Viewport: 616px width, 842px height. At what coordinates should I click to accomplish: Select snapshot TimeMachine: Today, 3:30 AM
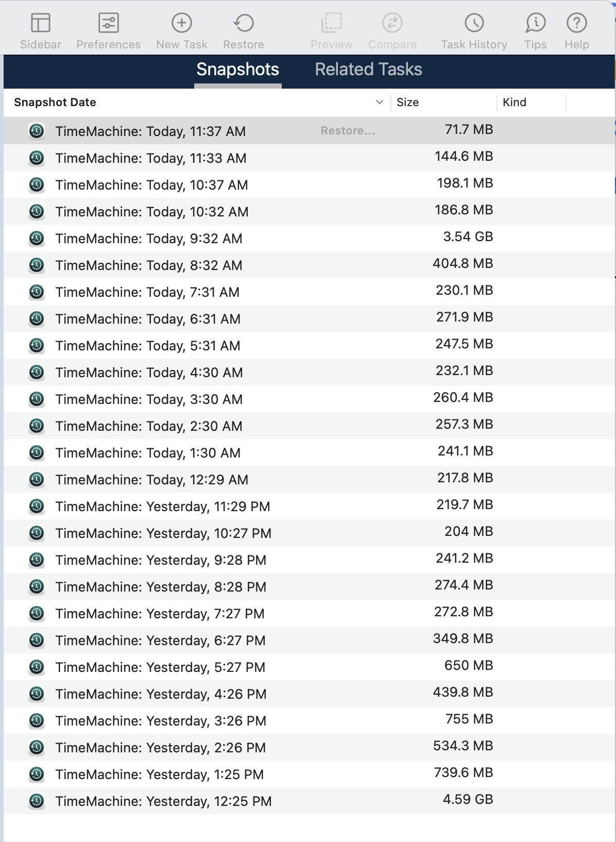click(310, 399)
